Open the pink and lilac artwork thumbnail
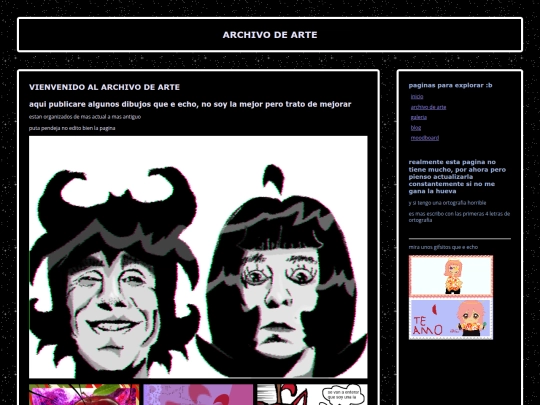 [x=198, y=395]
